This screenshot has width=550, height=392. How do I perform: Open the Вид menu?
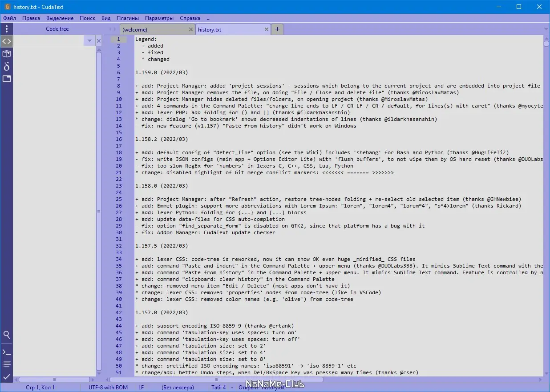coord(106,18)
